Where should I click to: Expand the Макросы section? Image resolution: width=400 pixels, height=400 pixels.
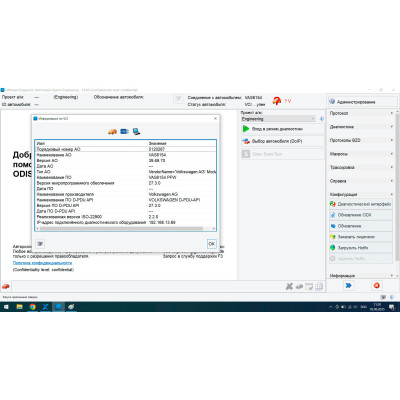coord(361,154)
